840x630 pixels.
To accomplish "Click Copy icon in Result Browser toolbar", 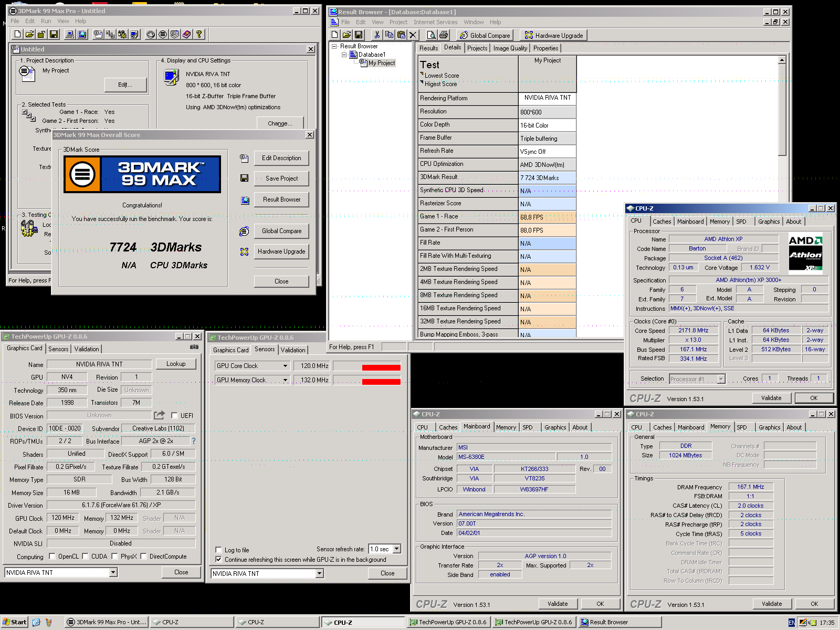I will pyautogui.click(x=389, y=35).
